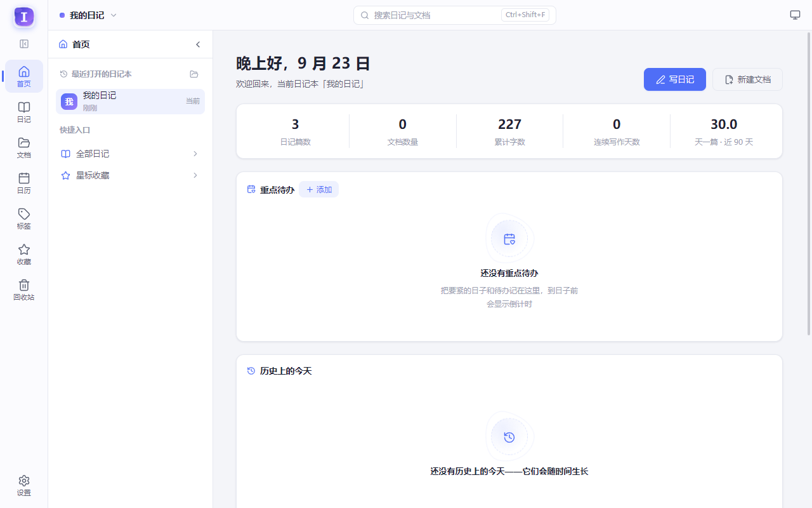Toggle the sidebar panel icon
812x508 pixels.
click(24, 44)
